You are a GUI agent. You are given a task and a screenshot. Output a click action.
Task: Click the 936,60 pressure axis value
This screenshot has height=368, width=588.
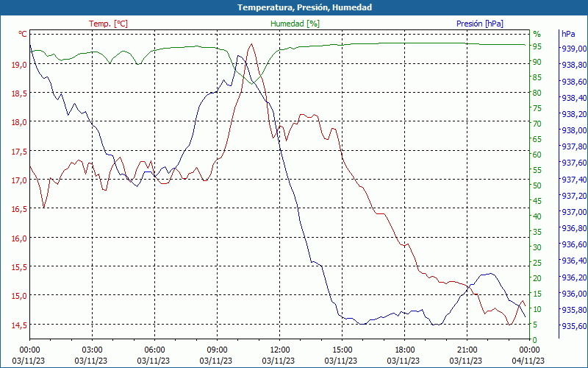(x=574, y=244)
